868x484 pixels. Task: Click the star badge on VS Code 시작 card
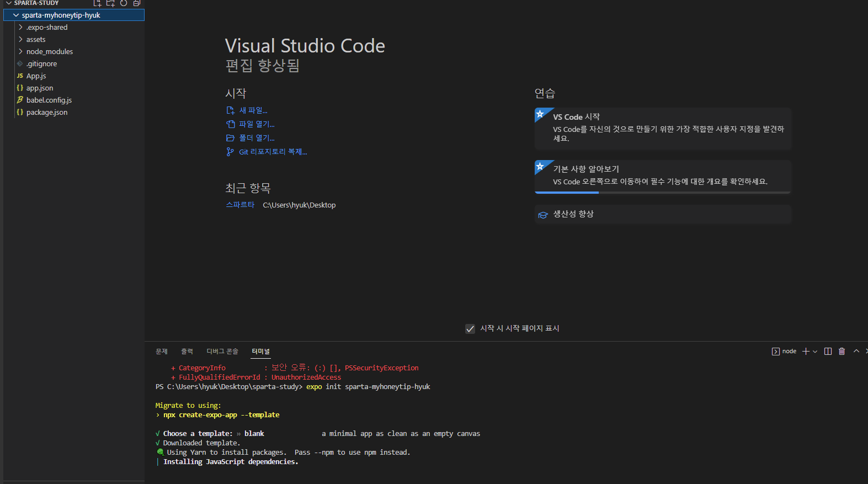541,114
